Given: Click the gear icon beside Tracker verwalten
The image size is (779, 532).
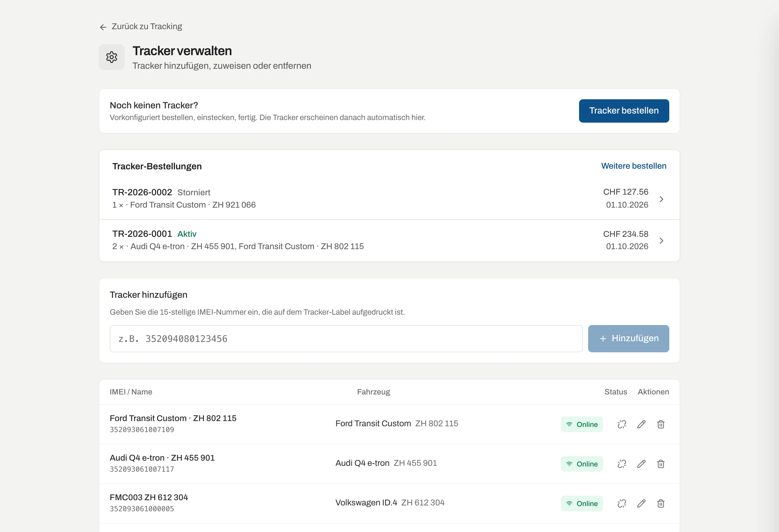Looking at the screenshot, I should 112,57.
